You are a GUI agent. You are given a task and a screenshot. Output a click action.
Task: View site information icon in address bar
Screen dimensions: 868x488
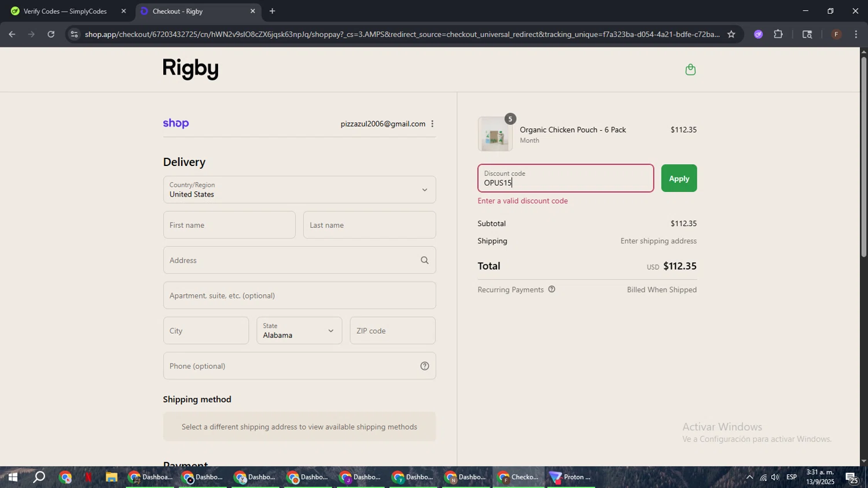click(73, 34)
